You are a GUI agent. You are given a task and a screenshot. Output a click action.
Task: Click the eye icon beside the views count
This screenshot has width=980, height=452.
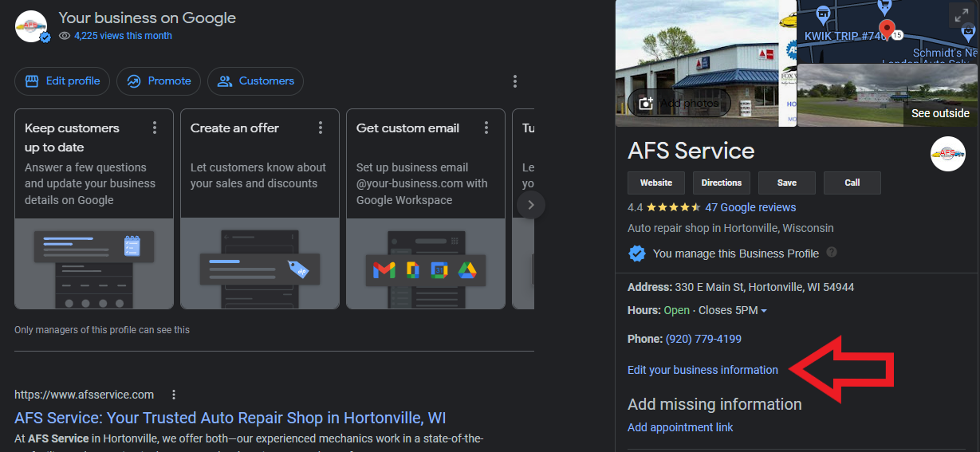point(65,36)
